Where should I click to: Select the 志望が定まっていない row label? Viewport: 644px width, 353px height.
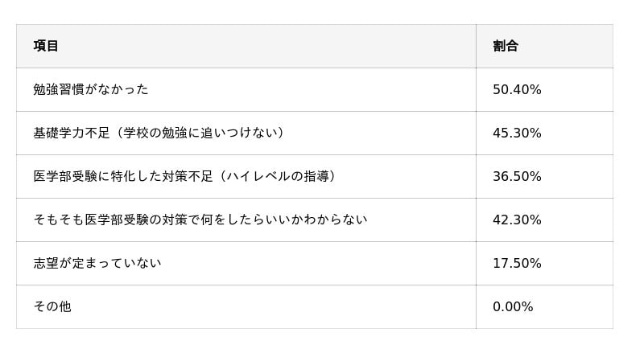tap(97, 263)
